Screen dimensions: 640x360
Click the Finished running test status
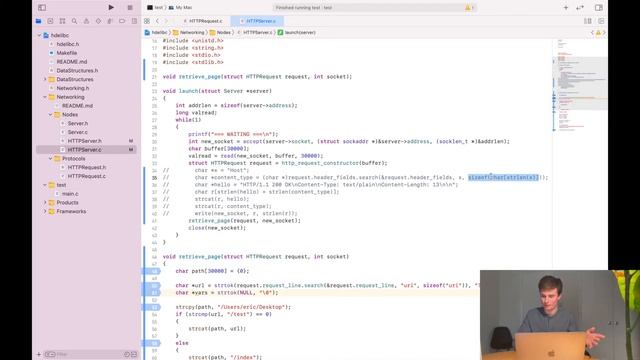tap(304, 7)
